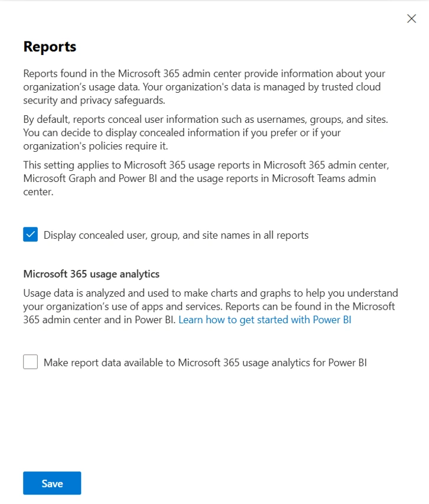The height and width of the screenshot is (504, 429).
Task: Click paragraph starting 'Usage data is analyzed and used'
Action: 210,306
